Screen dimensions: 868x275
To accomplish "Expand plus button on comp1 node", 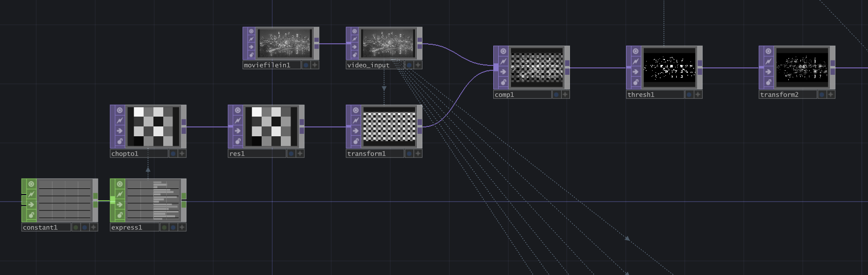I will pos(566,94).
